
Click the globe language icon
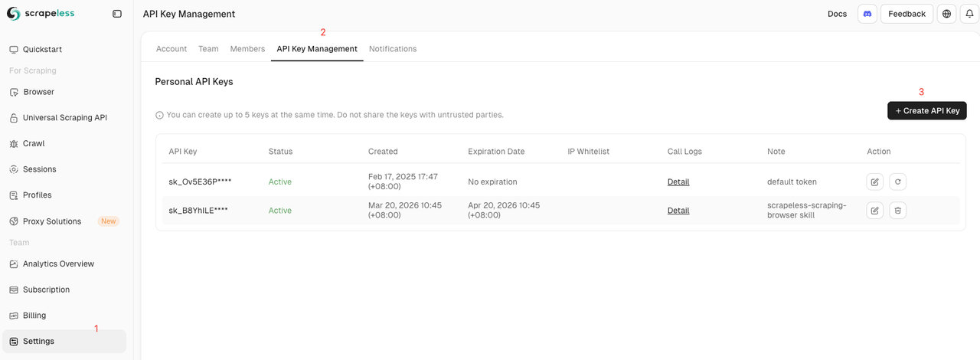(947, 14)
